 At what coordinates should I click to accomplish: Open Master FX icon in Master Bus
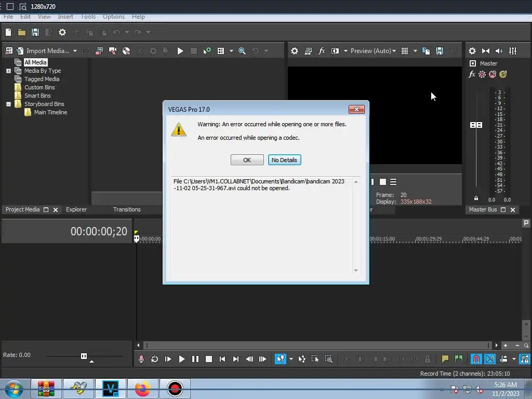pyautogui.click(x=472, y=74)
